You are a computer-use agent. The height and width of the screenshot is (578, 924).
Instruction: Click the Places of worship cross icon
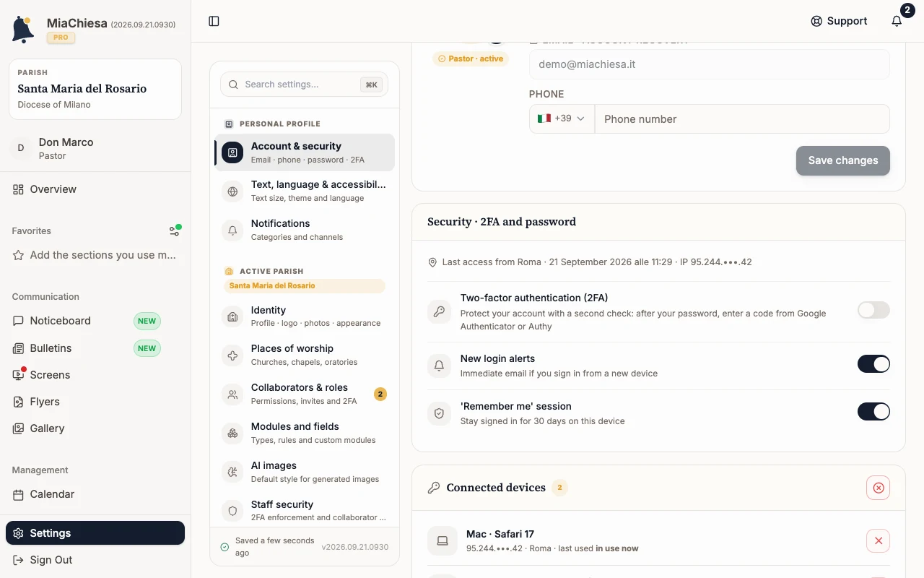(x=232, y=355)
